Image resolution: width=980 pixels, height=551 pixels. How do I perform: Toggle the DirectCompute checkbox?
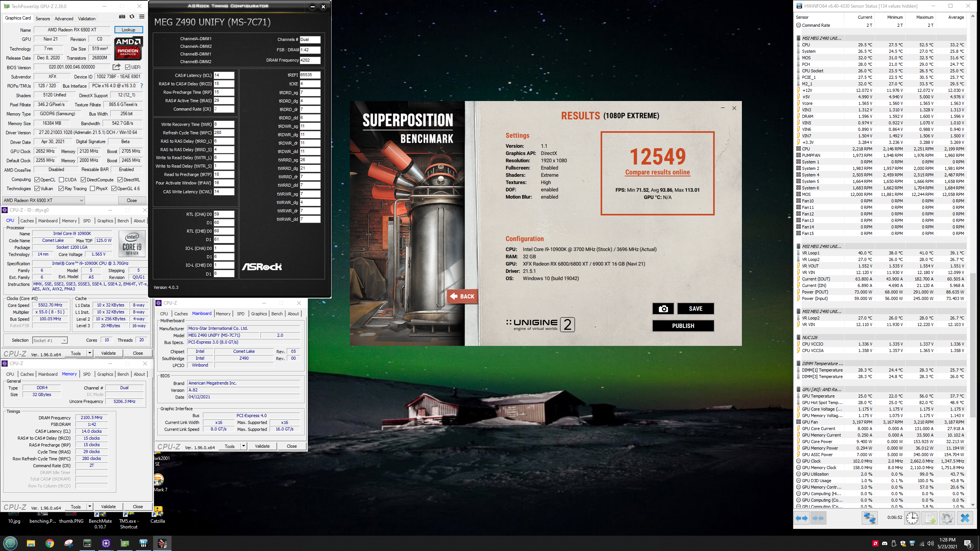coord(83,180)
